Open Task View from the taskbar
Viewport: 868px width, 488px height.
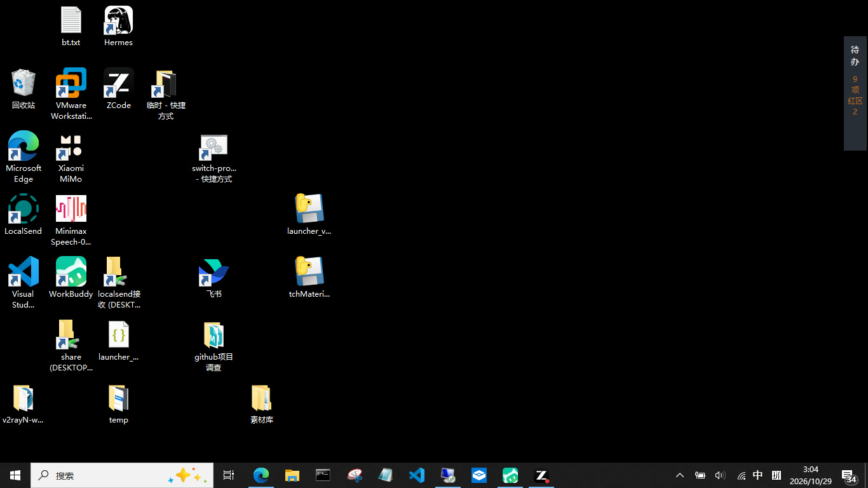pyautogui.click(x=229, y=475)
